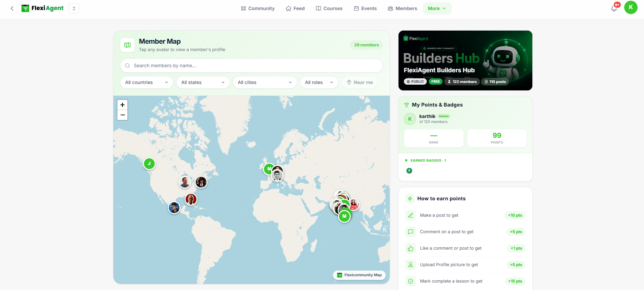Click the 29 members badge
The height and width of the screenshot is (290, 644).
[367, 45]
